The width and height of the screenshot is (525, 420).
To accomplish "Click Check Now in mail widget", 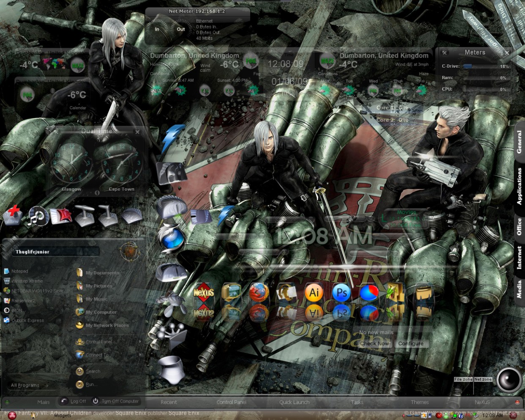I will click(375, 343).
